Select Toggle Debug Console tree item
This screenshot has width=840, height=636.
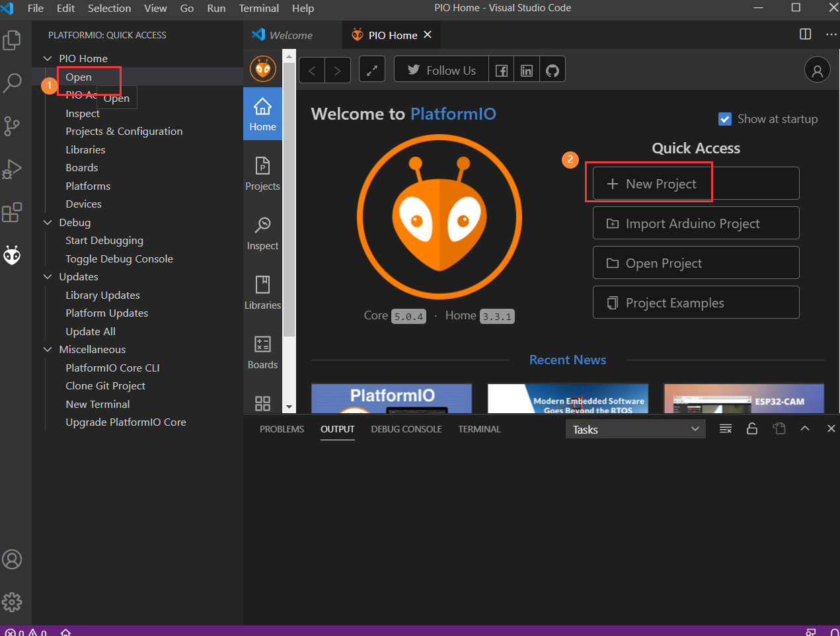pos(119,258)
